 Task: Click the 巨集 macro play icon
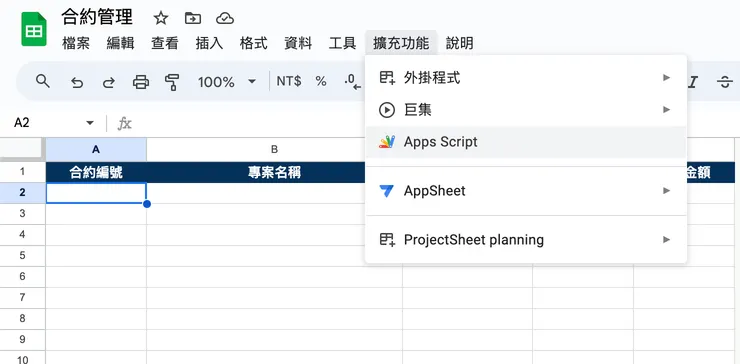(x=387, y=110)
